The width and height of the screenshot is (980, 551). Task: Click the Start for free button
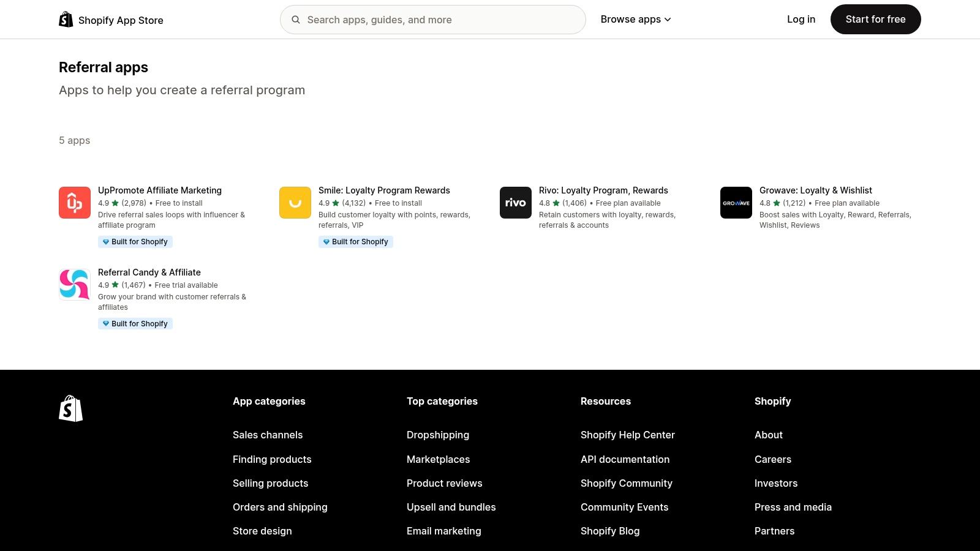[875, 19]
